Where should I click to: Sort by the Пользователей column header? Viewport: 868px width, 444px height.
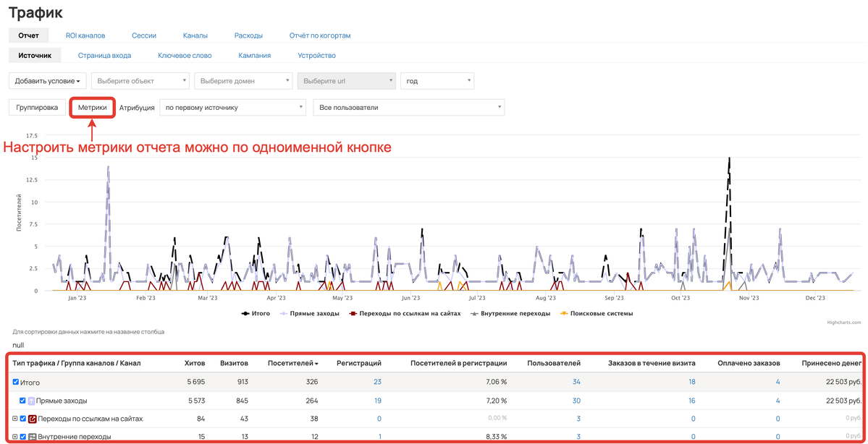coord(554,363)
